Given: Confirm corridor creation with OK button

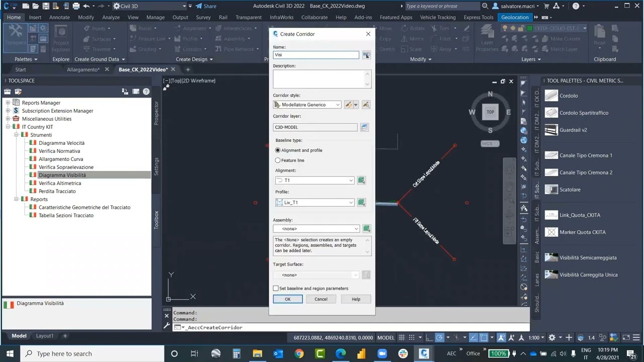Looking at the screenshot, I should coord(288,299).
